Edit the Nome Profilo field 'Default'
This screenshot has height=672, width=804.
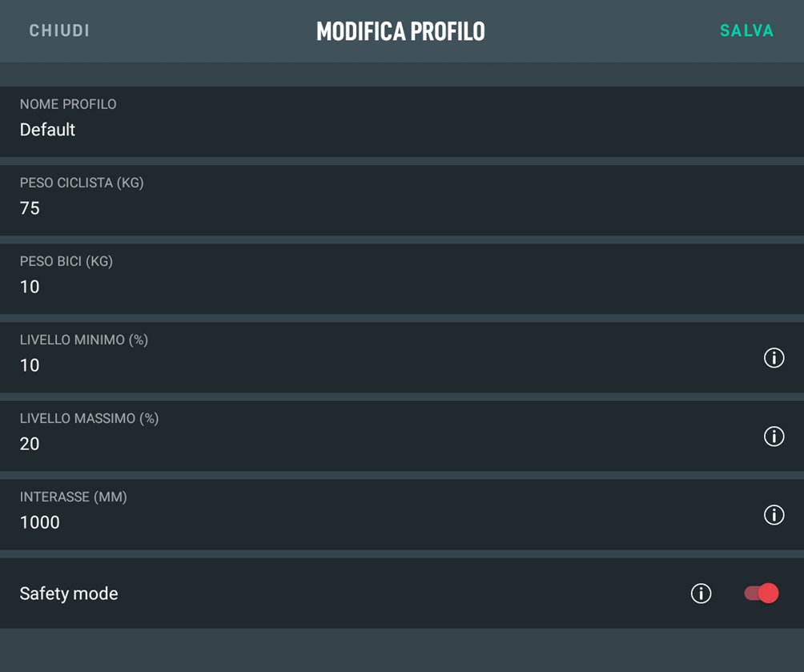pyautogui.click(x=402, y=122)
